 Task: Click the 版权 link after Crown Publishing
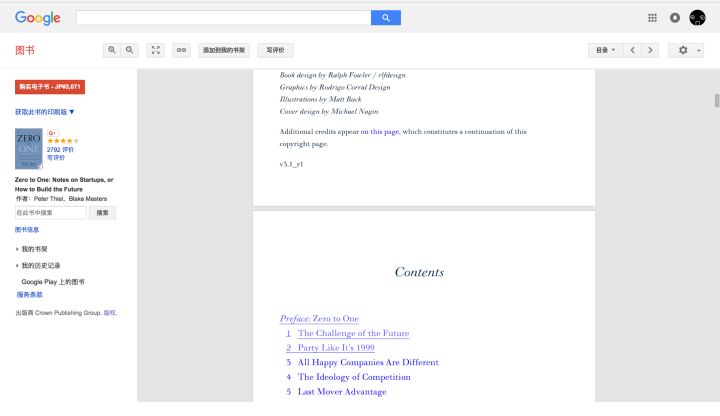coord(110,313)
